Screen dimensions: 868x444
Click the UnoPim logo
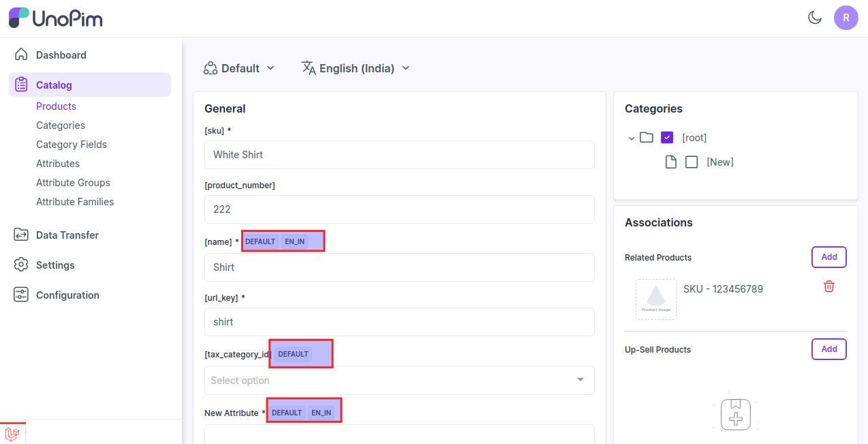[56, 18]
